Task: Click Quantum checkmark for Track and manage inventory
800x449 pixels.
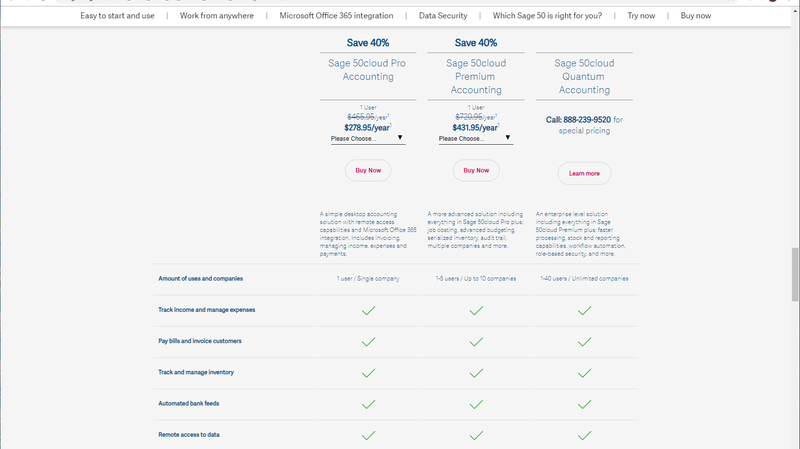Action: [x=584, y=373]
